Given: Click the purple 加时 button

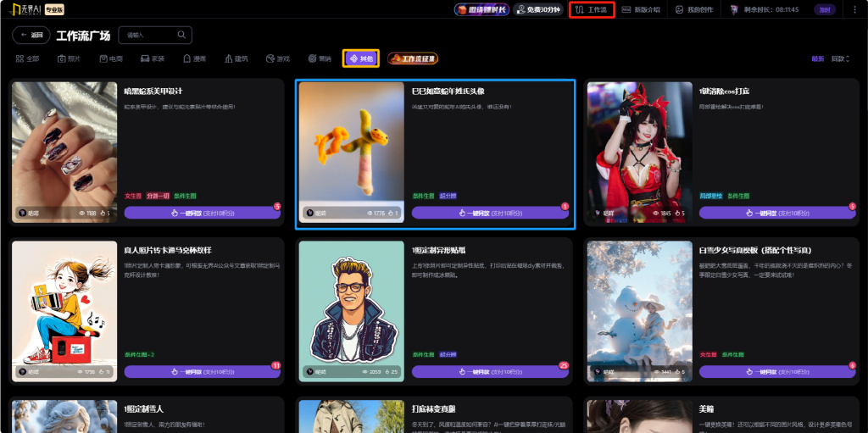Looking at the screenshot, I should (824, 10).
